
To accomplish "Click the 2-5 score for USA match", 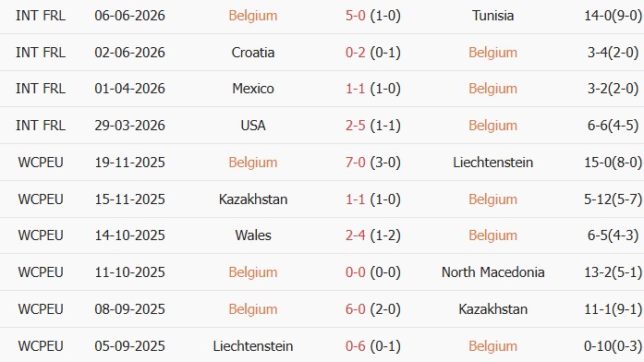I will [x=356, y=126].
